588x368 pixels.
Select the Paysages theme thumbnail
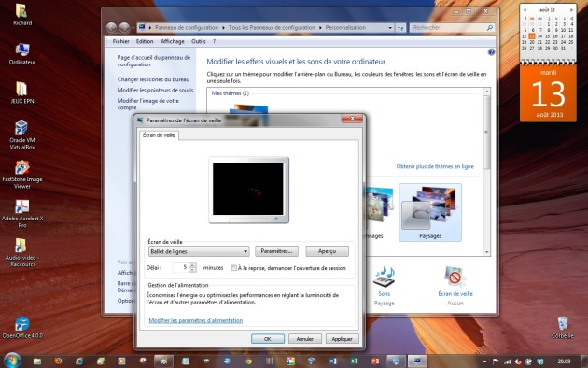pyautogui.click(x=430, y=212)
